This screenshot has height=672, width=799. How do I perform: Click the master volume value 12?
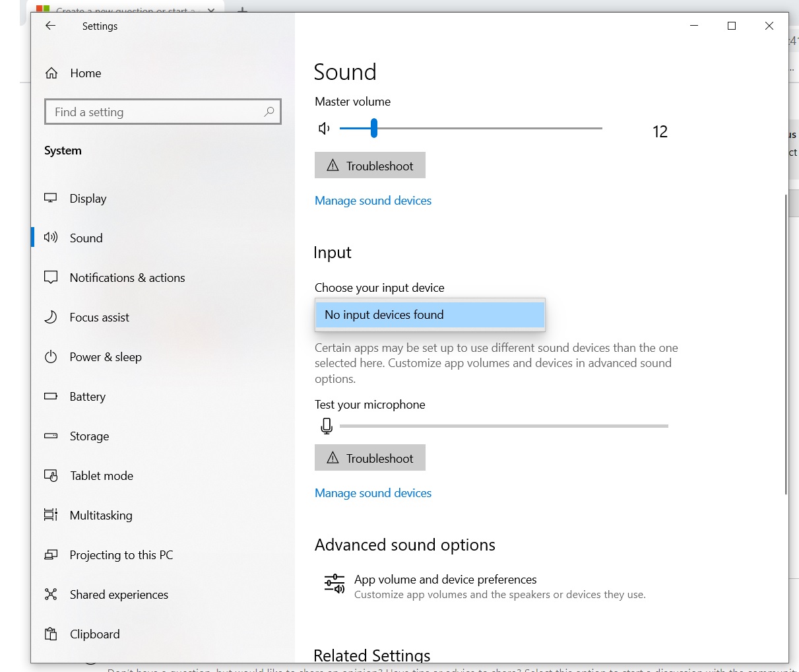pos(660,131)
